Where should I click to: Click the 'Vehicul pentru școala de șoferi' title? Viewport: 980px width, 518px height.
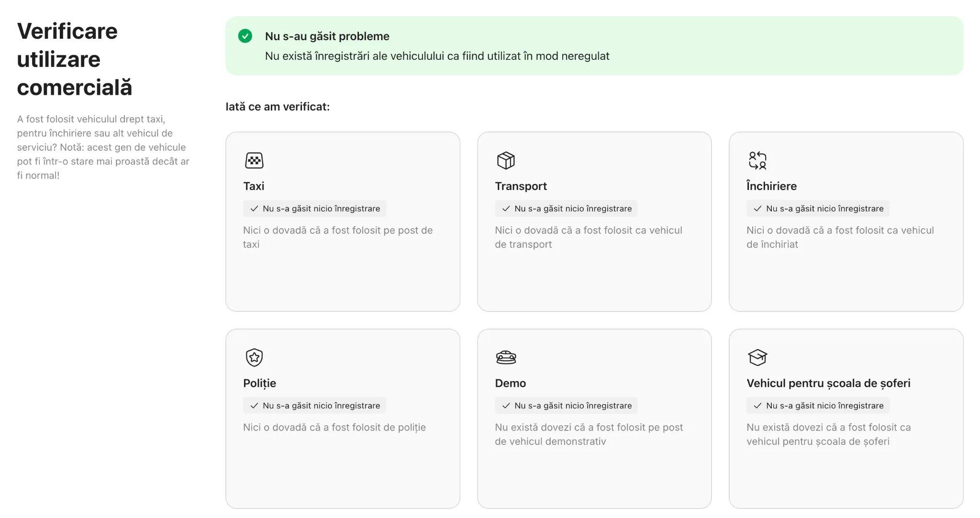click(828, 383)
